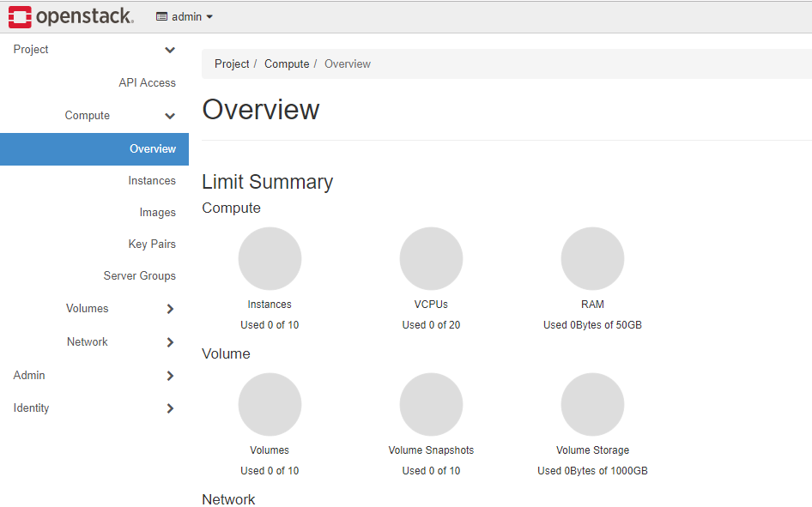Click the 'RAM' chart label

(x=592, y=305)
